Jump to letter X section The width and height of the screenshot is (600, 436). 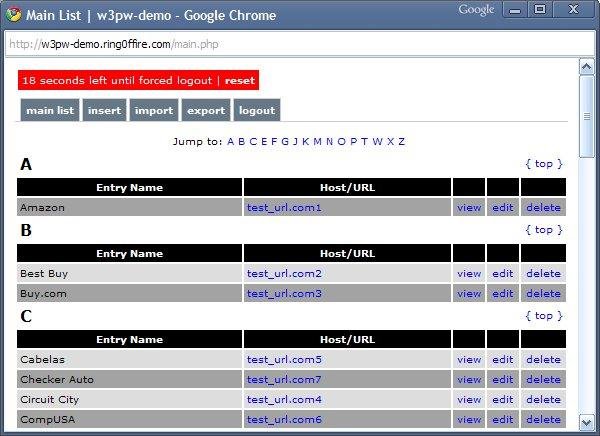(390, 142)
